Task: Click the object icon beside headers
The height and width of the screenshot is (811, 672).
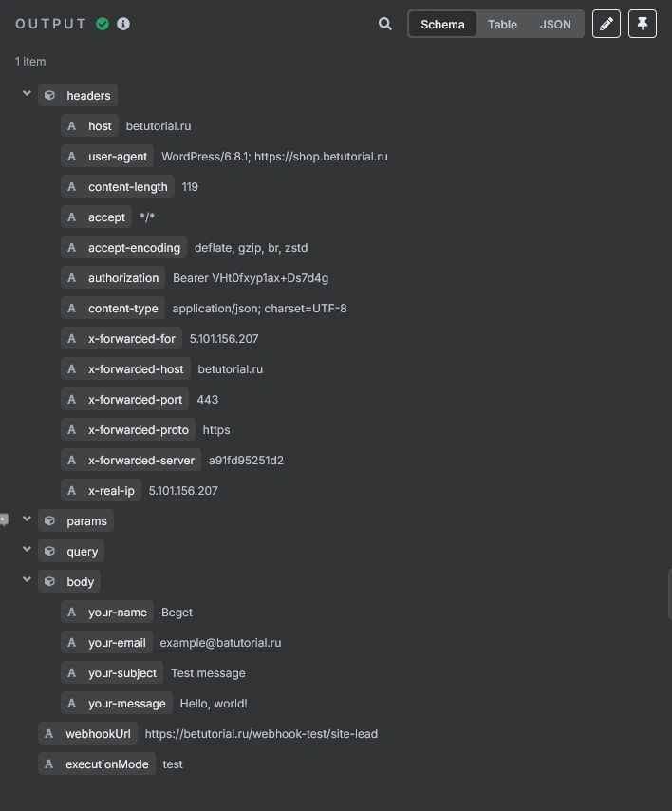Action: 49,95
